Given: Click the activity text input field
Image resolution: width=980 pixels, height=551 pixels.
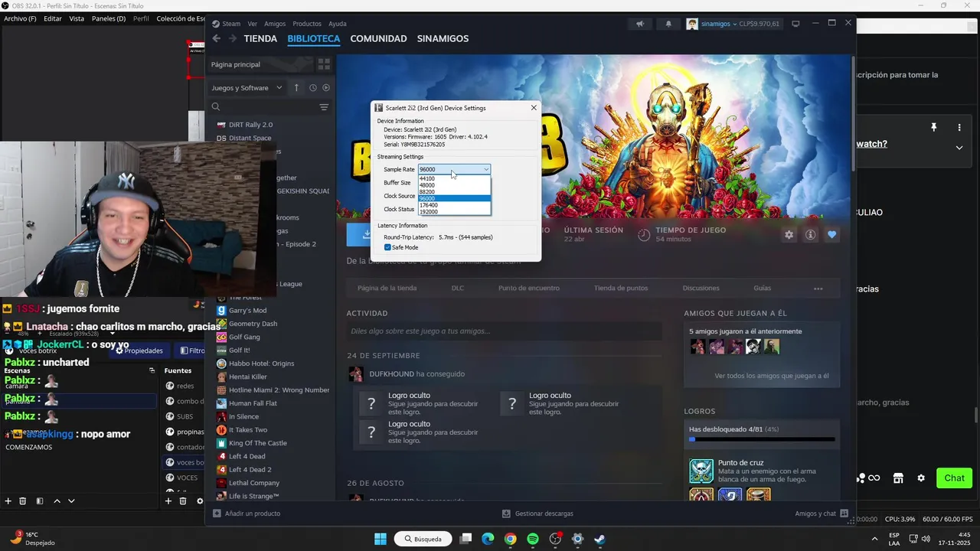Looking at the screenshot, I should pyautogui.click(x=504, y=331).
